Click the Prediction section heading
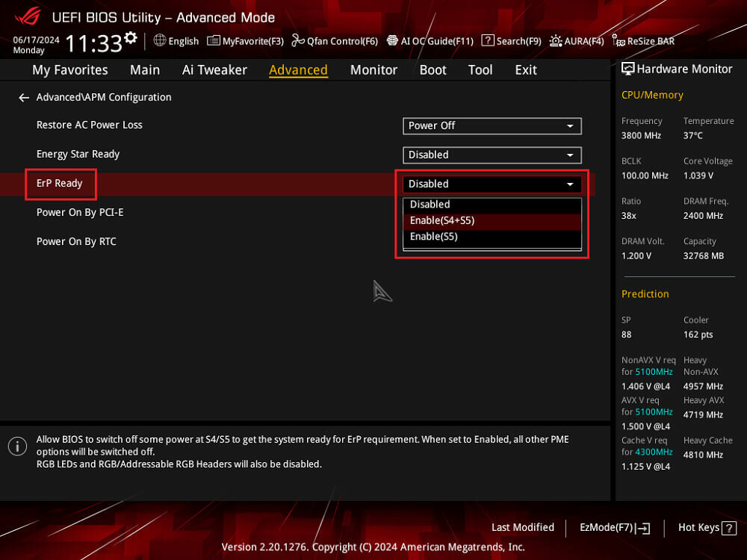 point(645,294)
